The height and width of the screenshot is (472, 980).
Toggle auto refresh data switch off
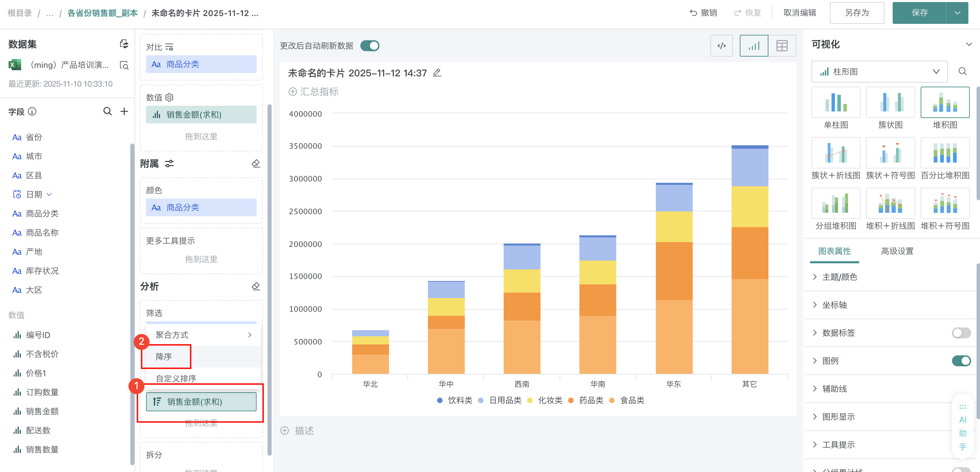(x=370, y=46)
